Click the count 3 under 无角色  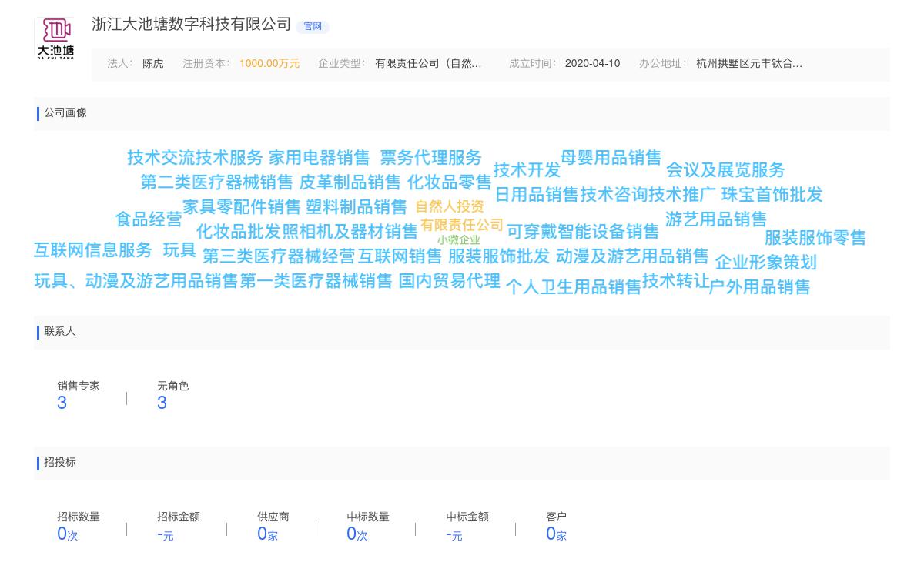[162, 403]
